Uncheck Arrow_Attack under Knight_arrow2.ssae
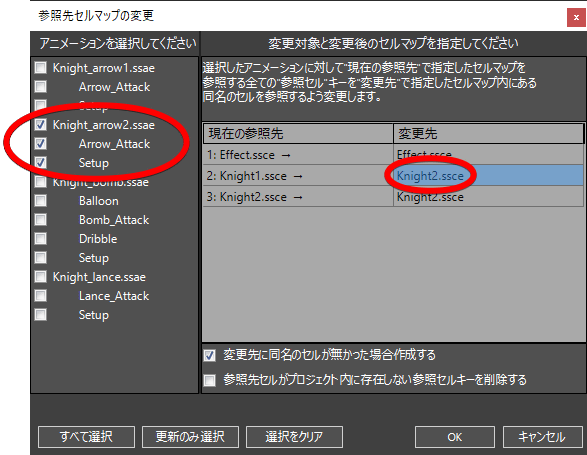The width and height of the screenshot is (587, 455). [x=40, y=144]
